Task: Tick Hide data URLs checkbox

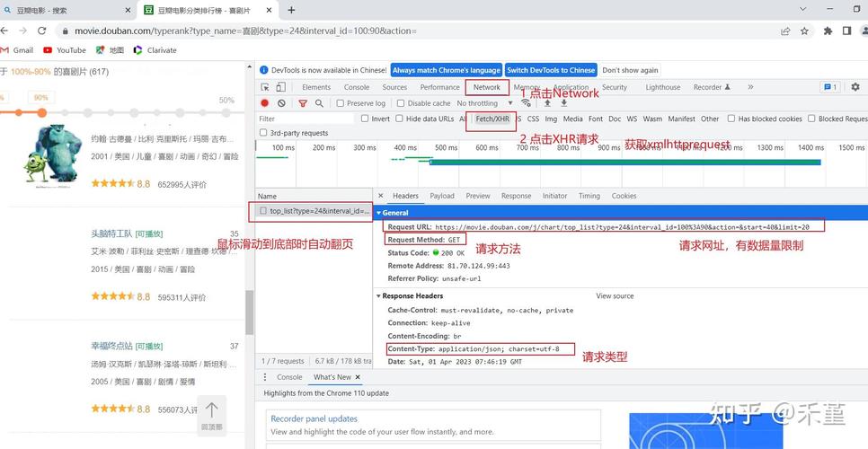Action: 399,119
